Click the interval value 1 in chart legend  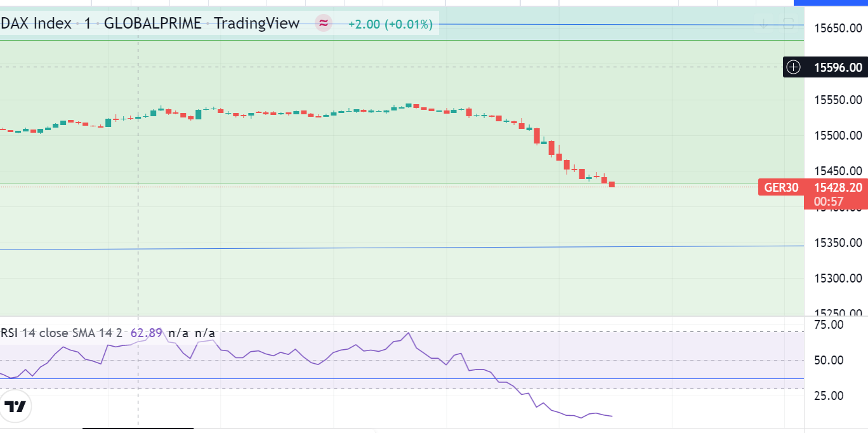pos(88,24)
